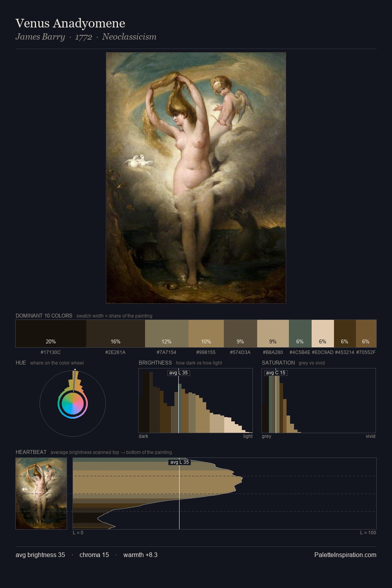Click the heartbeat brightness profile chart

point(225,494)
